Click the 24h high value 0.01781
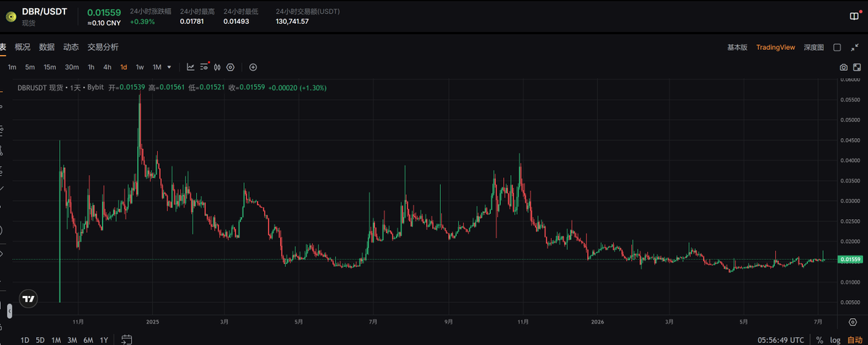The image size is (868, 345). tap(192, 22)
